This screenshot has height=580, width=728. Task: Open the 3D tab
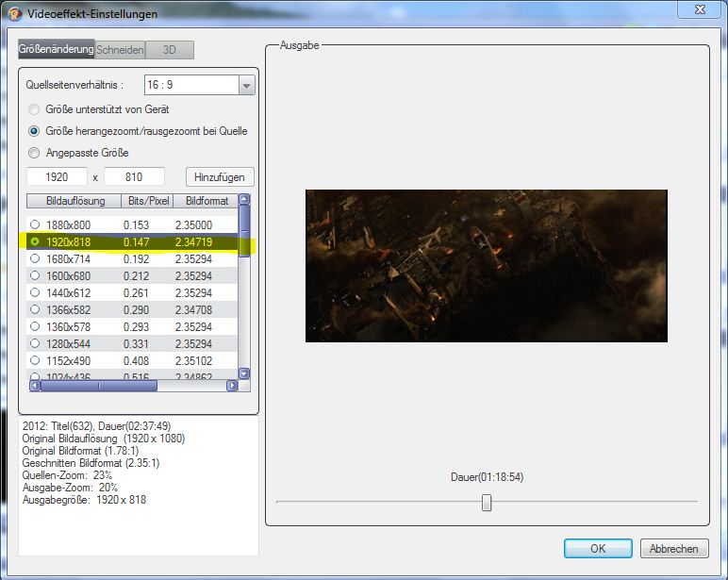click(170, 50)
